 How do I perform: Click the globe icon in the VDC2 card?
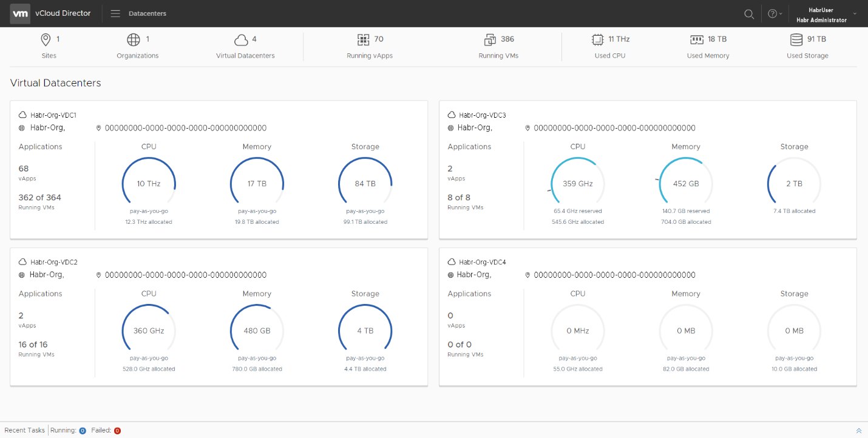click(22, 275)
